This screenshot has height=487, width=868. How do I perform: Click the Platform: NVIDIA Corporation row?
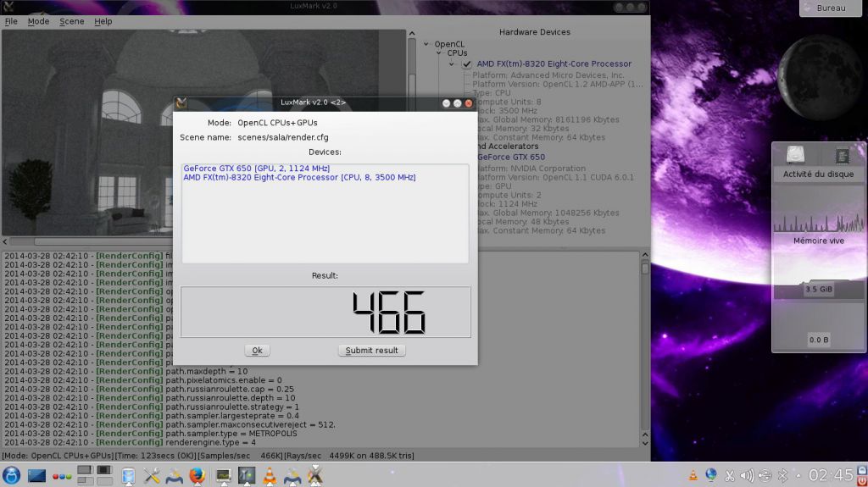click(531, 169)
